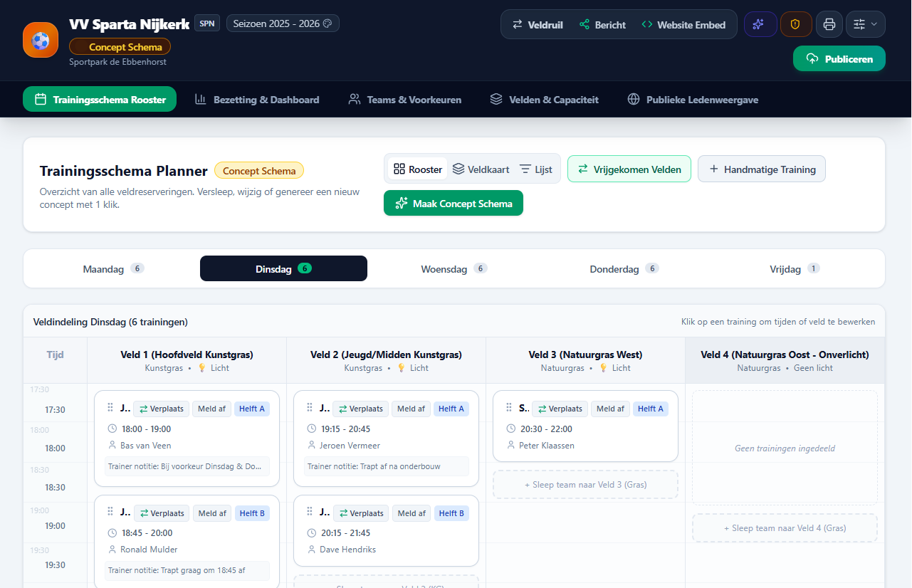The image size is (912, 588).
Task: Click the soccer ball club logo
Action: coord(41,40)
